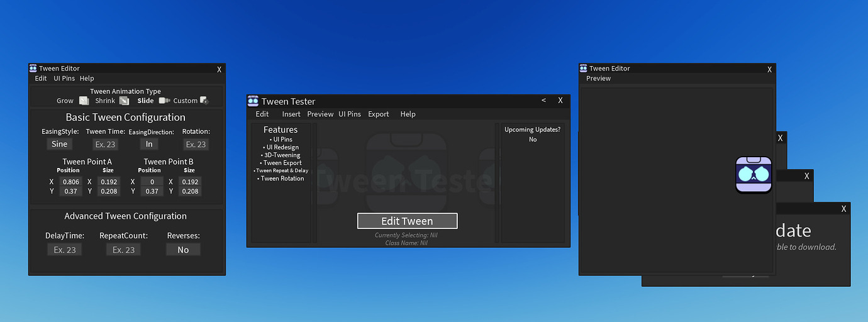Choose the Slide animation type icon

[164, 101]
